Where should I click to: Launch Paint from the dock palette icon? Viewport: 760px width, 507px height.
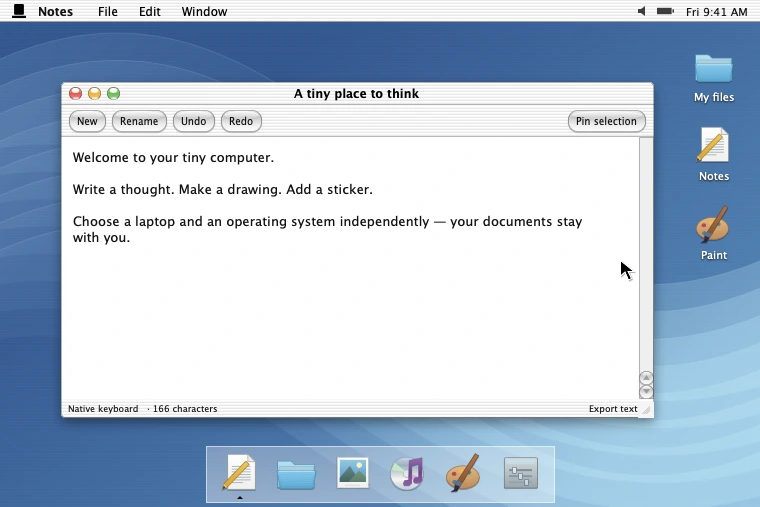[x=463, y=473]
